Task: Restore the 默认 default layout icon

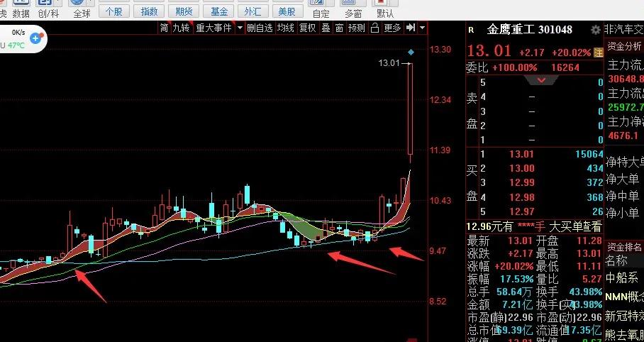Action: coord(385,9)
